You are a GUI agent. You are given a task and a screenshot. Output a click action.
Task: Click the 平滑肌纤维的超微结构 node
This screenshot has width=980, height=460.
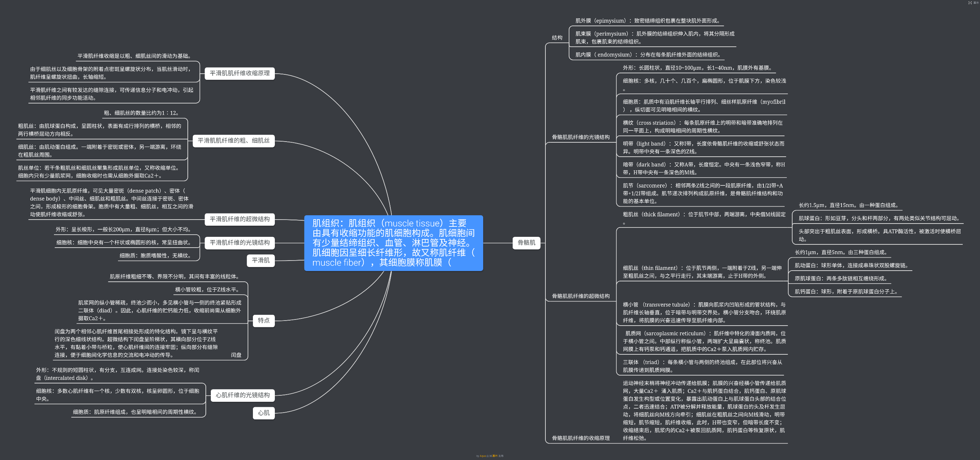[240, 219]
